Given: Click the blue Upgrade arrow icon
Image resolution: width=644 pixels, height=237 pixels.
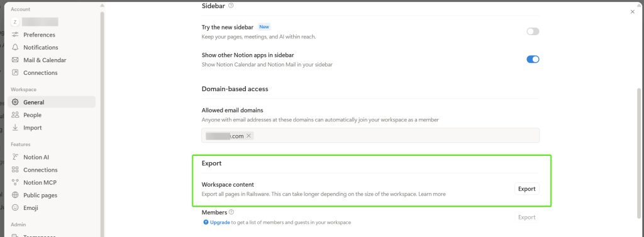Looking at the screenshot, I should click(x=206, y=222).
